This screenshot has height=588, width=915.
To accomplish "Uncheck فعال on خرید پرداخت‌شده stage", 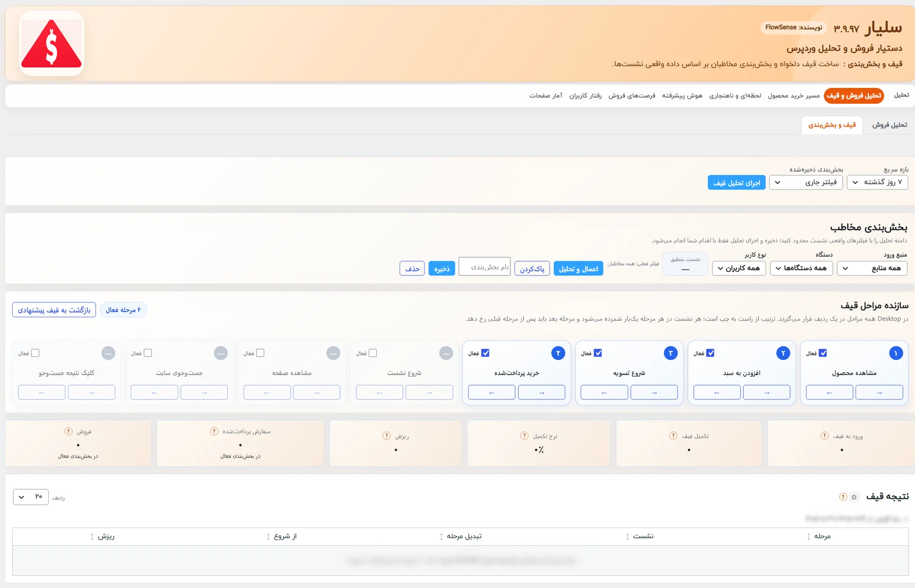I will pos(485,353).
